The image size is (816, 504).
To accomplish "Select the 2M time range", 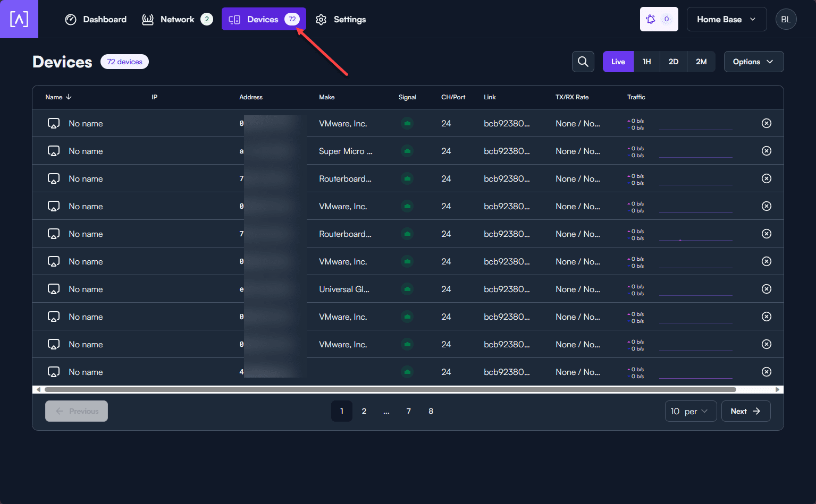I will coord(701,62).
